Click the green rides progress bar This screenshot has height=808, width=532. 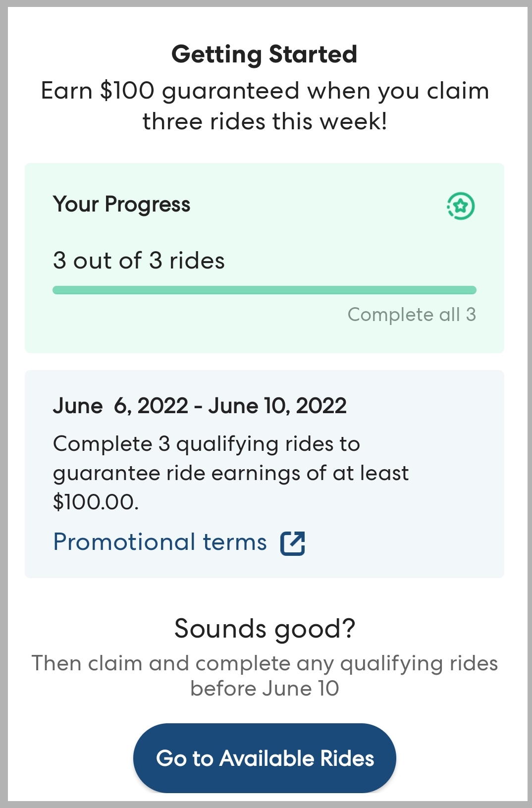[x=265, y=290]
